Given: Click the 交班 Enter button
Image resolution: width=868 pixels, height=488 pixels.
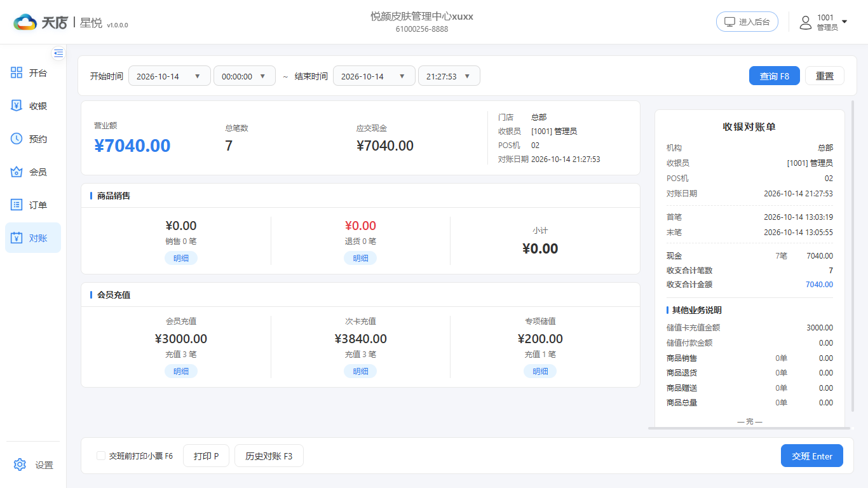Looking at the screenshot, I should (812, 456).
